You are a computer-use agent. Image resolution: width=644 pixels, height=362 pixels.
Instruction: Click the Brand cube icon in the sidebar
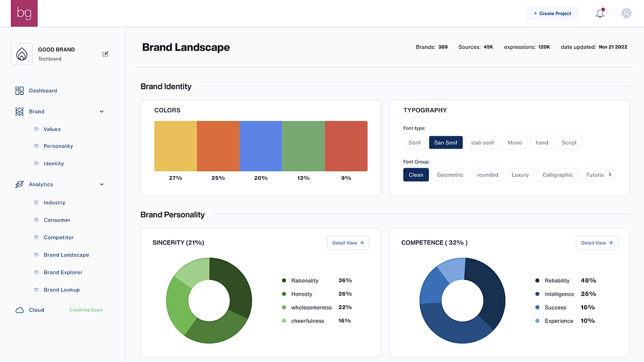tap(19, 112)
